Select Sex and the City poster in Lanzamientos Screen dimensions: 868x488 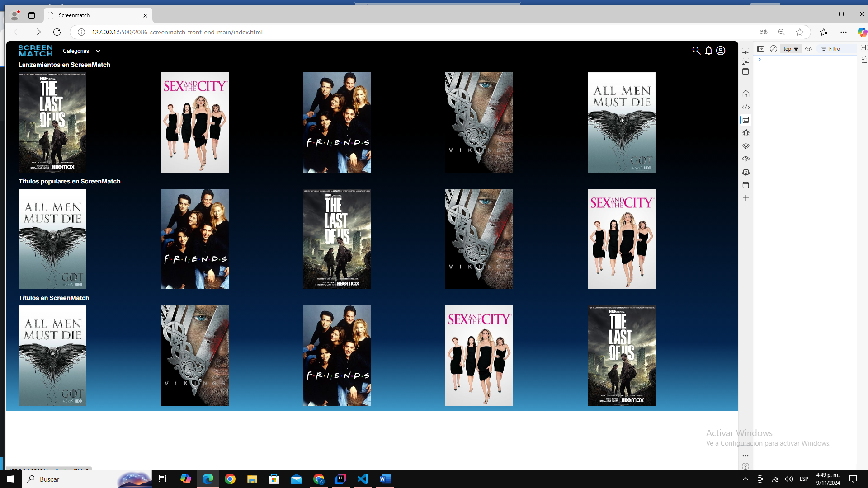[195, 122]
